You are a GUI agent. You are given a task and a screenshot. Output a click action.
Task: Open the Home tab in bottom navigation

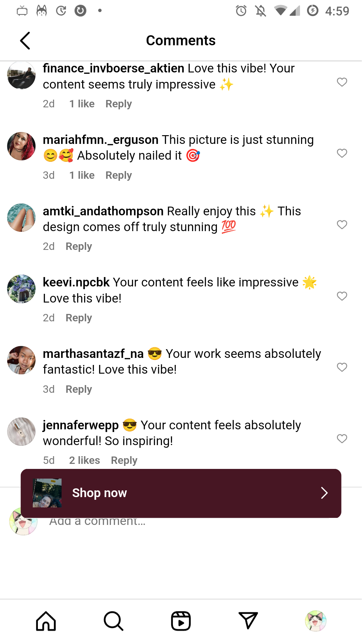[46, 621]
